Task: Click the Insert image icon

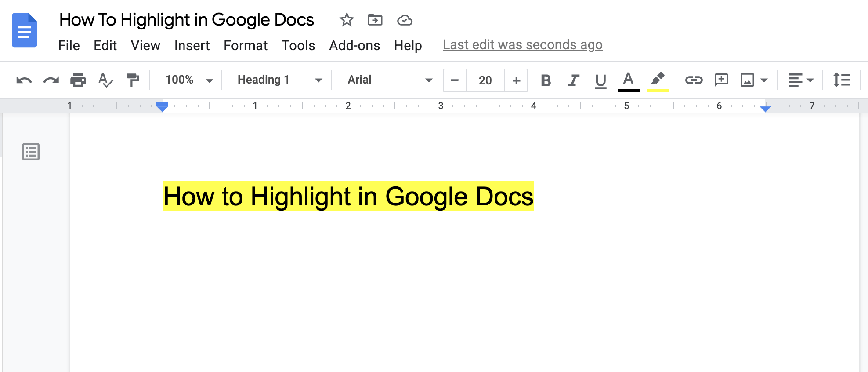Action: point(747,80)
